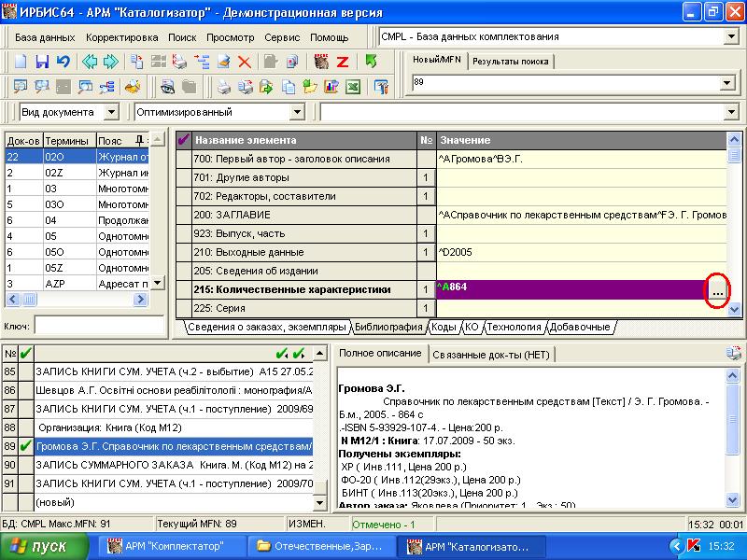Toggle the checkmark on record 89 row
This screenshot has width=747, height=560.
click(25, 447)
